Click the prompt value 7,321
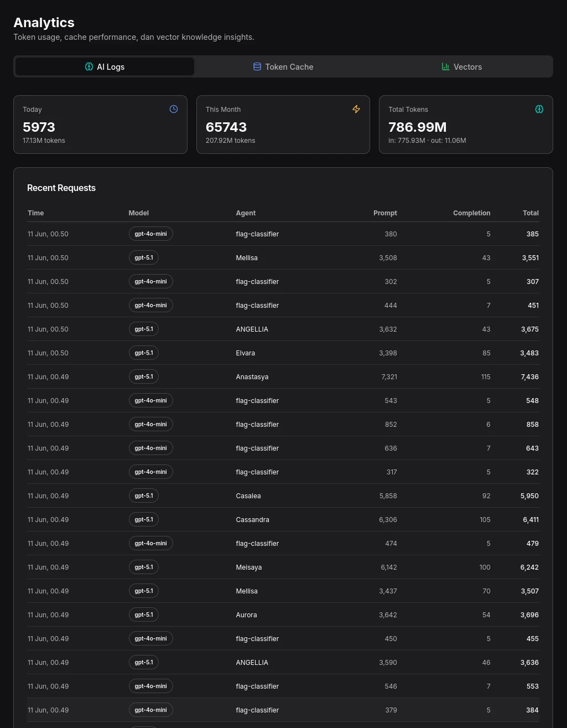The image size is (567, 728). click(389, 377)
